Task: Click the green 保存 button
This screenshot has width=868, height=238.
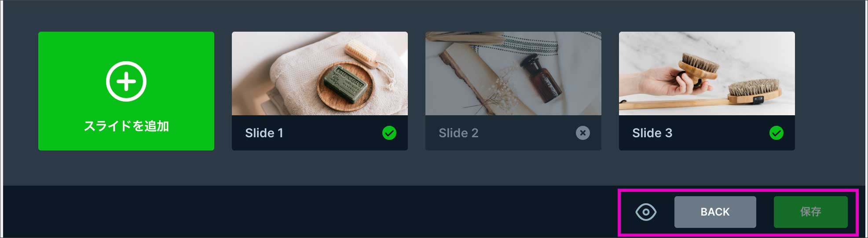Action: pyautogui.click(x=811, y=212)
